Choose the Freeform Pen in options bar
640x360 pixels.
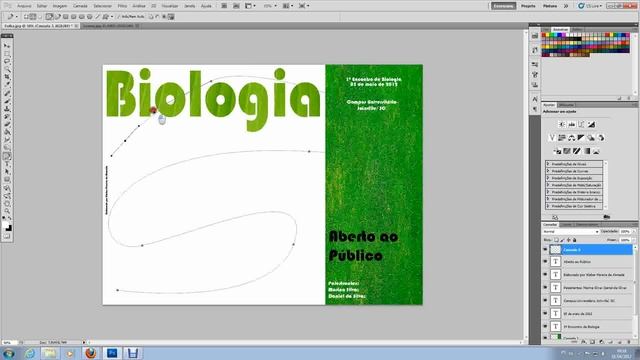pyautogui.click(x=57, y=17)
